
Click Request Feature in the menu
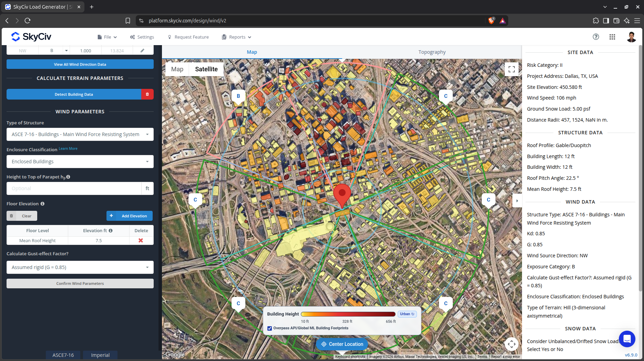[188, 37]
